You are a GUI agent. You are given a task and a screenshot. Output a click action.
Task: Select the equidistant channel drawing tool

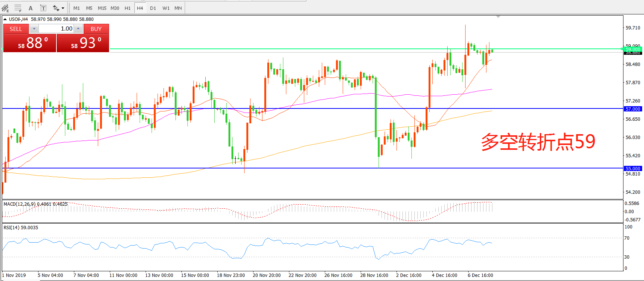pyautogui.click(x=6, y=8)
